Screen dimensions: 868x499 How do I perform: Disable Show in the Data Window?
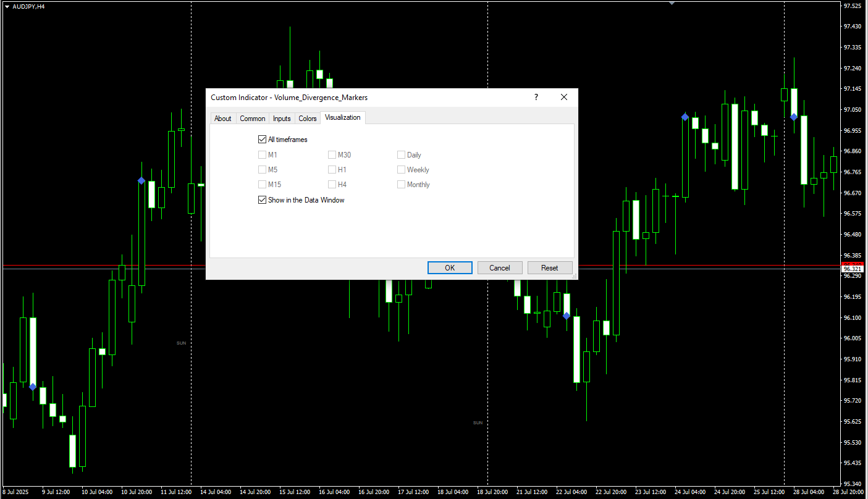[x=262, y=200]
